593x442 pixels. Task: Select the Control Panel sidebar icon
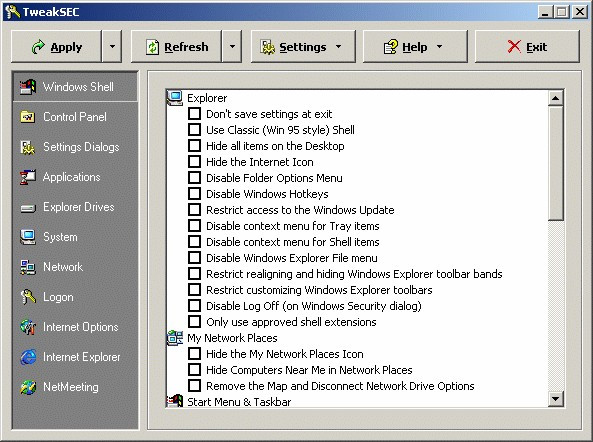[28, 117]
